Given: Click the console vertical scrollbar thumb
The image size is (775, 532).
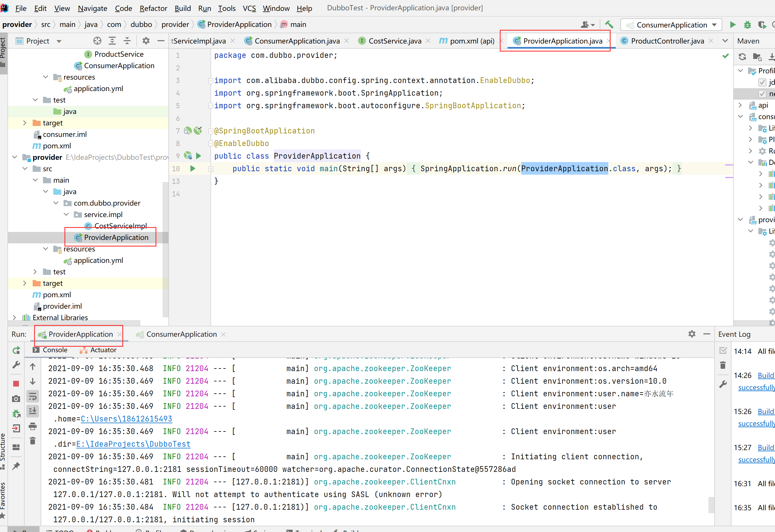Looking at the screenshot, I should point(711,505).
